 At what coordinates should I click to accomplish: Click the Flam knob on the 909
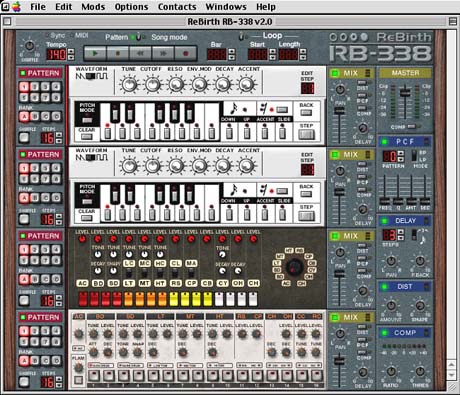tap(78, 367)
